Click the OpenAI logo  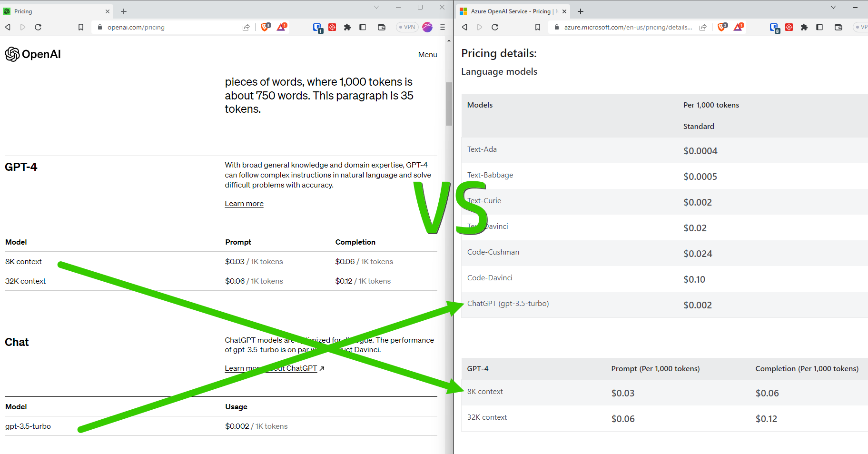[33, 54]
